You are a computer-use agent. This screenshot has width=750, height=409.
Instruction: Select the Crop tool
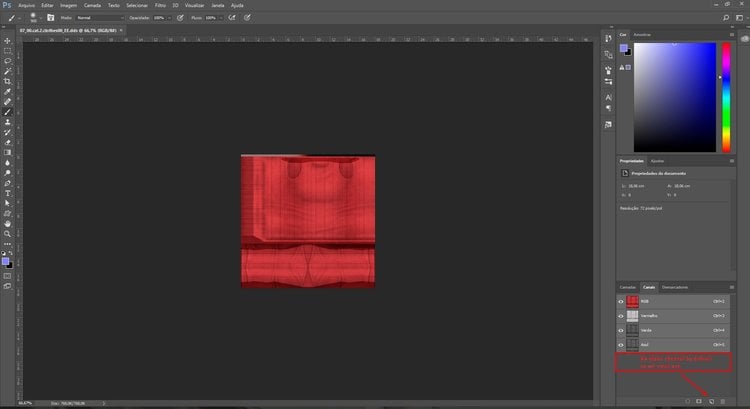[x=7, y=81]
